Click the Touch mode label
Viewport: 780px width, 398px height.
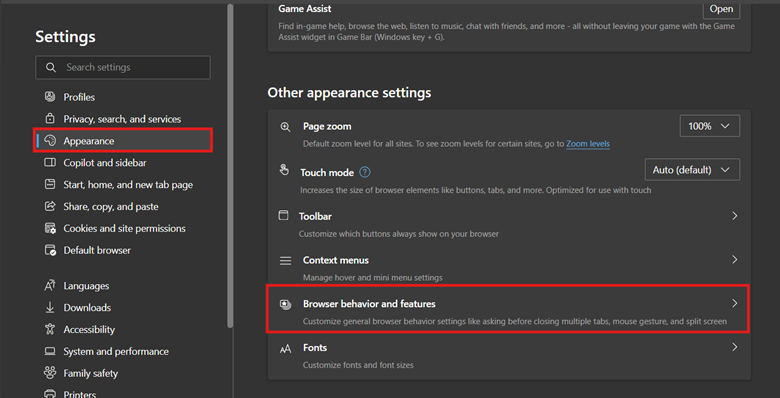click(x=327, y=173)
